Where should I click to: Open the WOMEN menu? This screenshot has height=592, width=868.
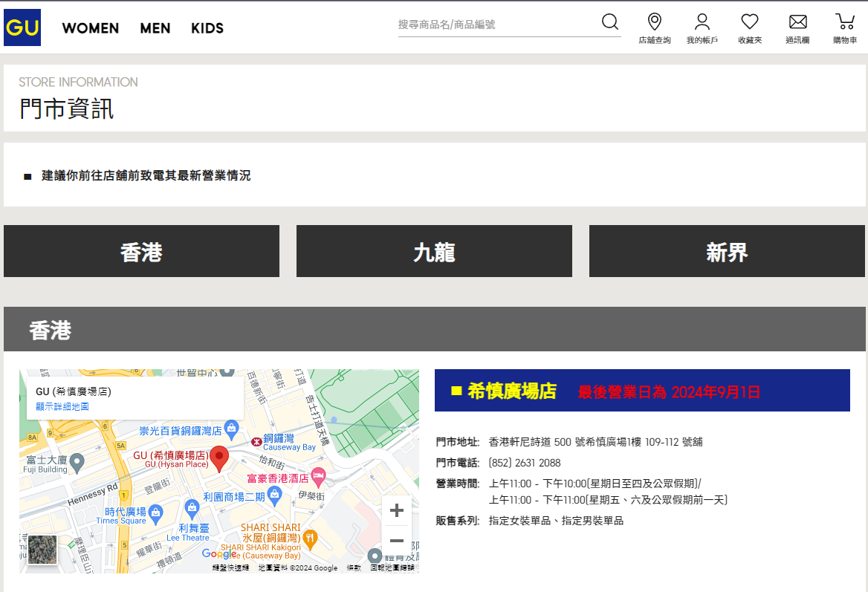90,28
